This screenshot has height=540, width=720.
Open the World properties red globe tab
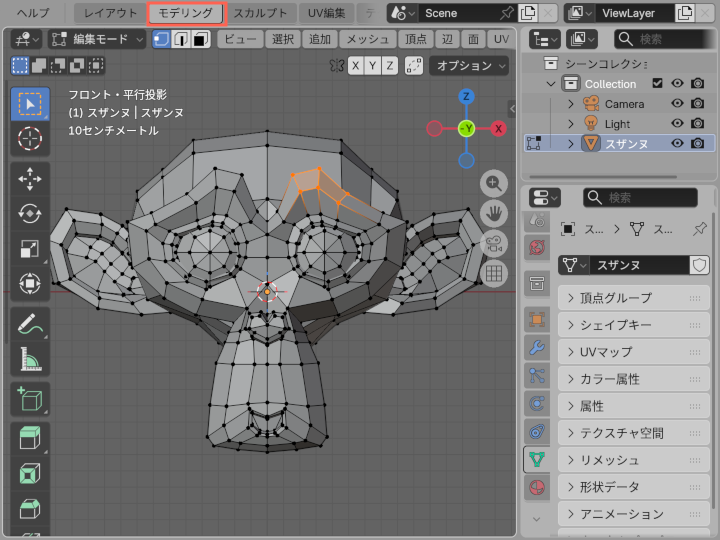[537, 248]
